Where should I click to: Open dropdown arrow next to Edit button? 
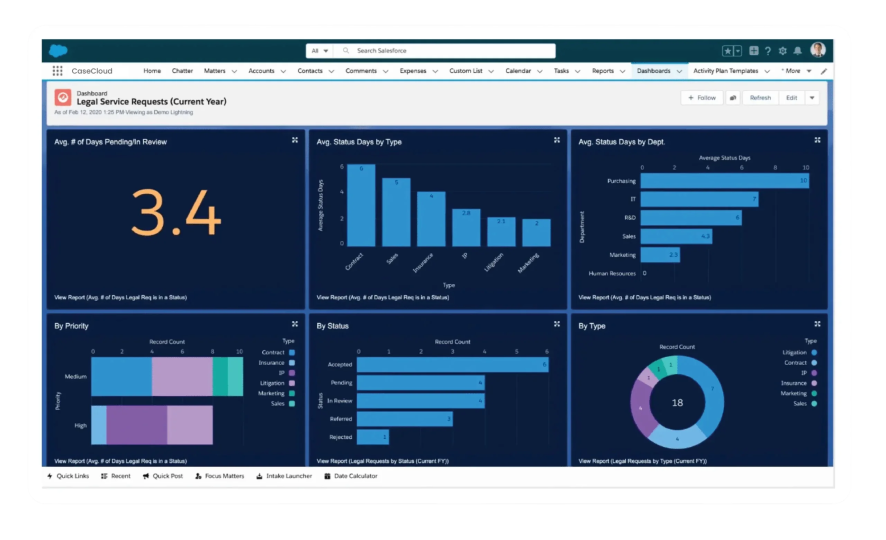812,98
